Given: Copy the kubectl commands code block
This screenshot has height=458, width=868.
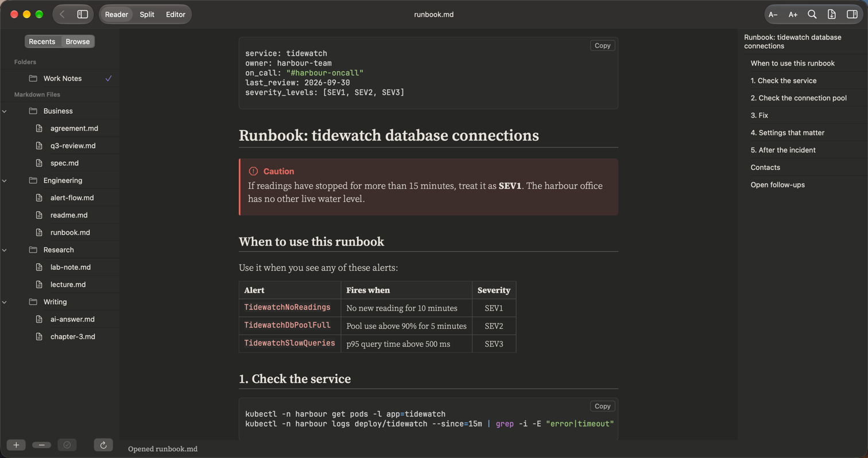Looking at the screenshot, I should tap(603, 406).
